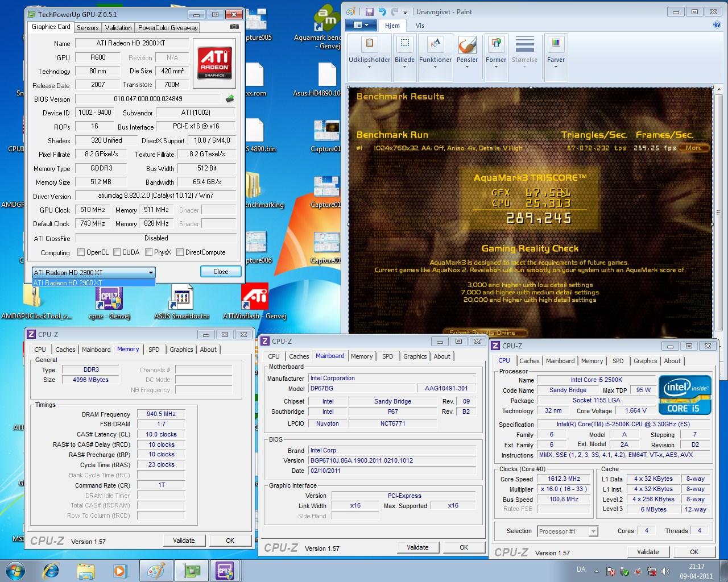Viewport: 728px width, 582px height.
Task: Click the Paint palette app icon in title bar
Action: pyautogui.click(x=351, y=11)
